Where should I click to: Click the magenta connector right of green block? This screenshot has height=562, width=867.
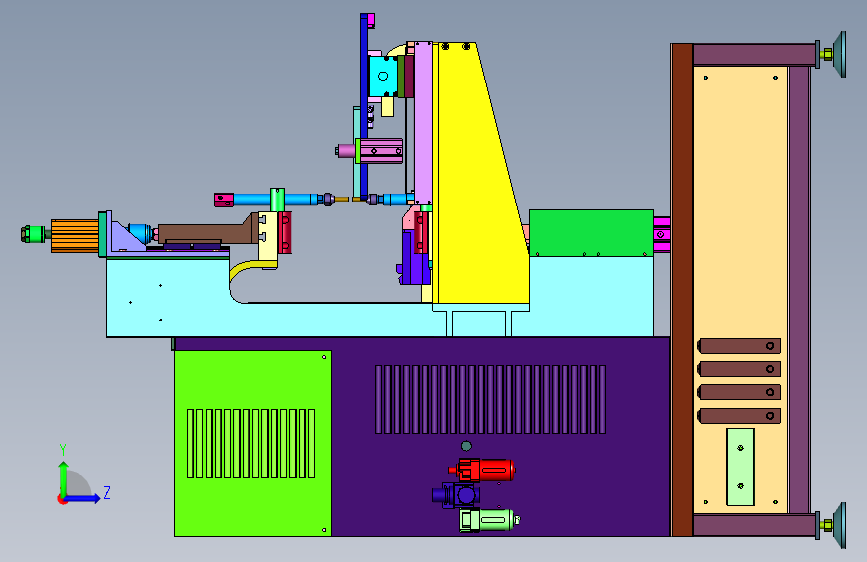coord(662,234)
